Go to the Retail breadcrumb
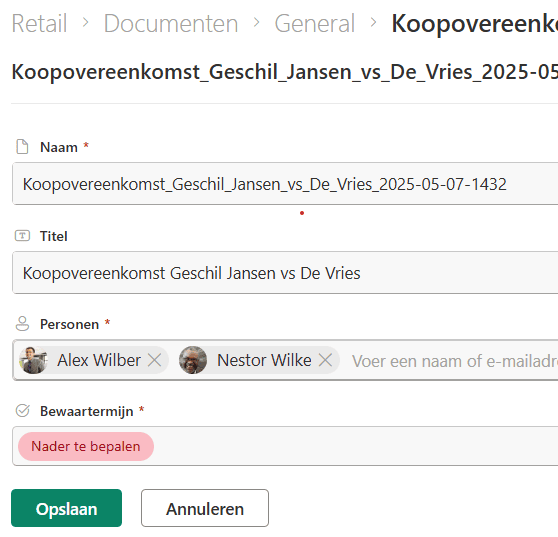 (x=39, y=23)
